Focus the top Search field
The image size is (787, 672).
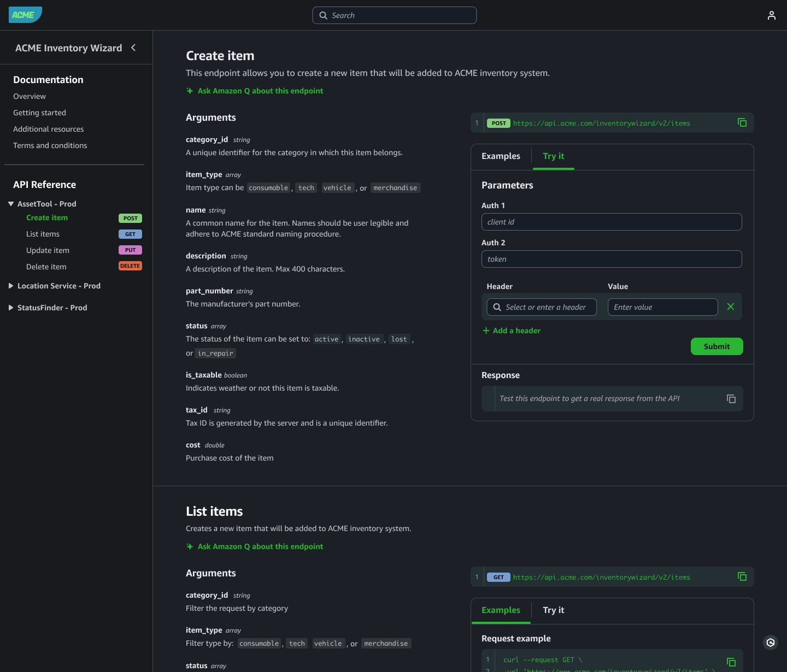(x=394, y=15)
